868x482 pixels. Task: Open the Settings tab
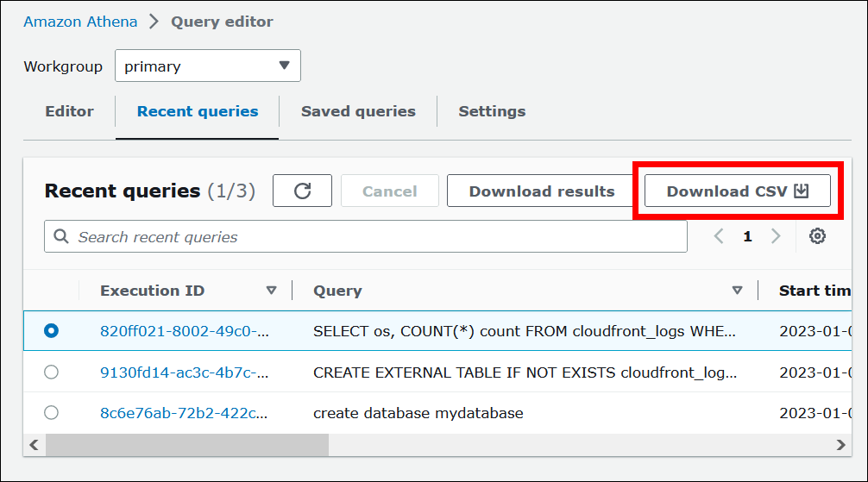pos(492,111)
